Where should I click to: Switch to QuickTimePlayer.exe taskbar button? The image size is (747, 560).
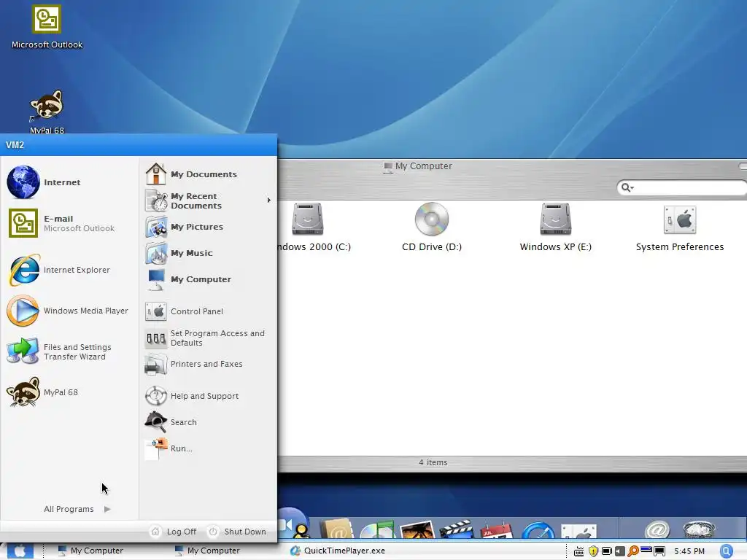(x=338, y=551)
